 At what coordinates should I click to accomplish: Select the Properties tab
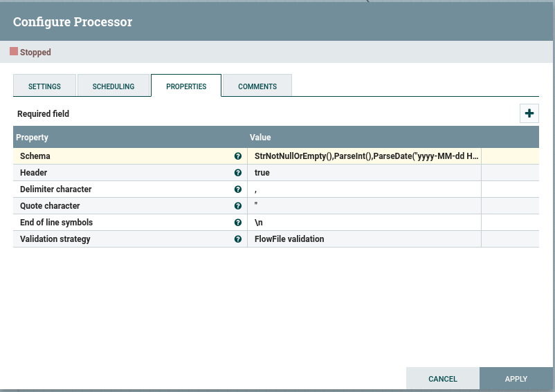click(186, 85)
